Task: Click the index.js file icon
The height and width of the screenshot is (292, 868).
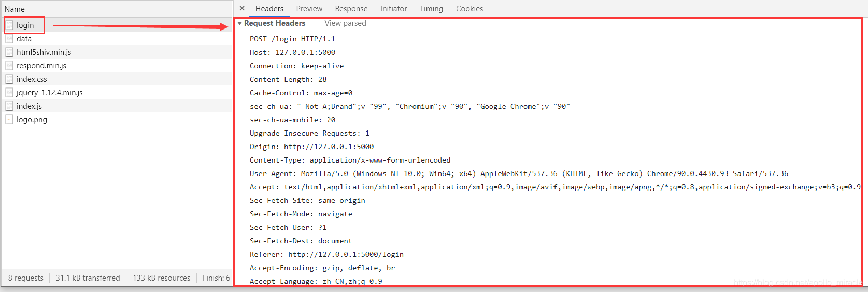Action: [x=9, y=106]
